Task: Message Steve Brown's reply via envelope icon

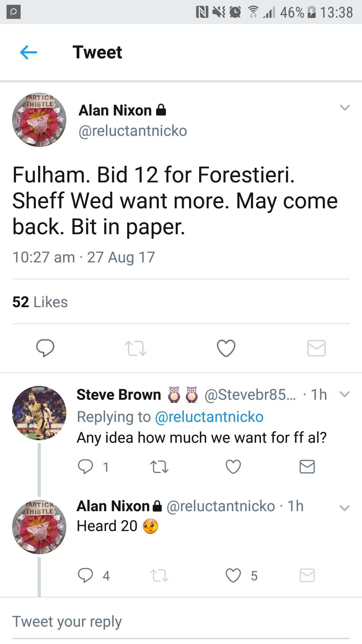Action: click(x=307, y=467)
